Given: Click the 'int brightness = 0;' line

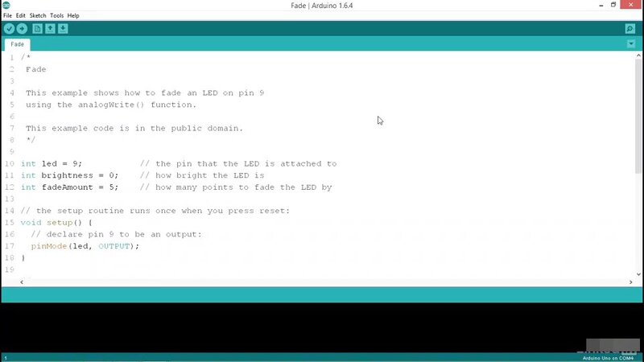Looking at the screenshot, I should pyautogui.click(x=69, y=175).
